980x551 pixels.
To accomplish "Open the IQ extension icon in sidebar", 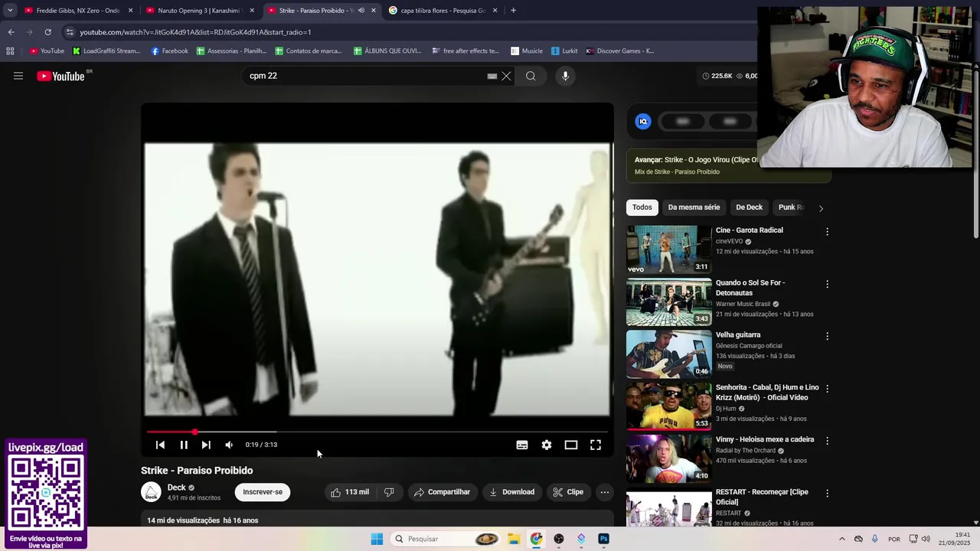I will click(643, 121).
